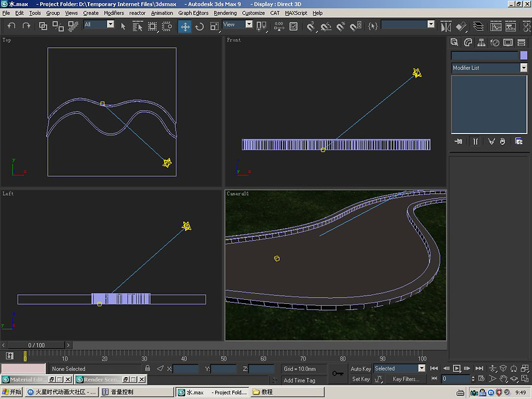This screenshot has width=532, height=399.
Task: Open the Modifiers menu
Action: 113,13
